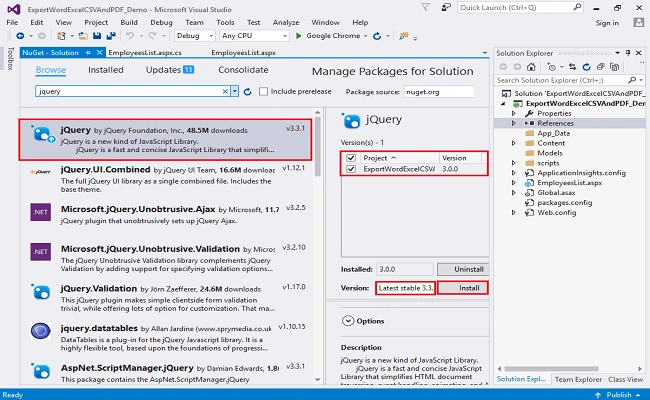Click the Open File toolbar icon

[83, 36]
